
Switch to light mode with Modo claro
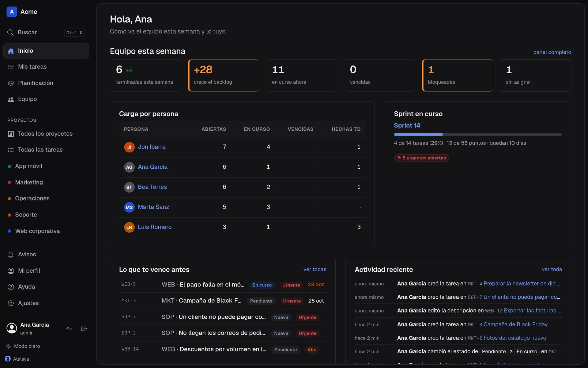click(23, 346)
